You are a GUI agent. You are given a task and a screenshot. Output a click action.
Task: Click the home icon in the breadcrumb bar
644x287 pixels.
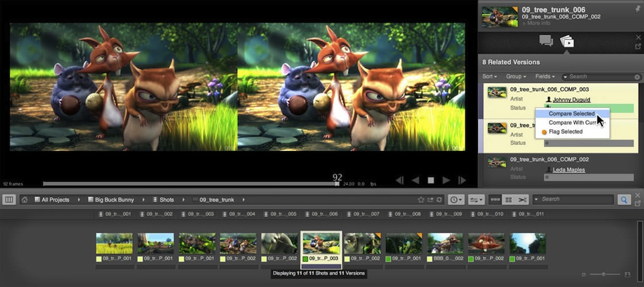click(x=25, y=200)
